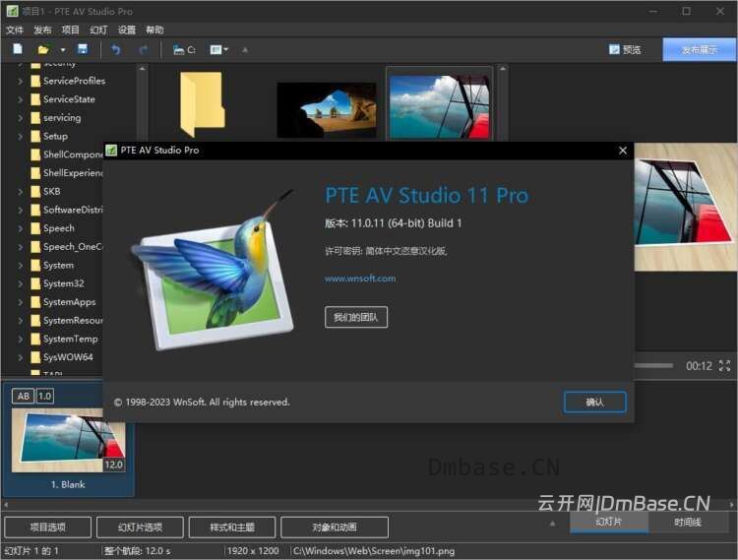Click the file list scroll-up arrow
This screenshot has width=738, height=560.
point(502,68)
